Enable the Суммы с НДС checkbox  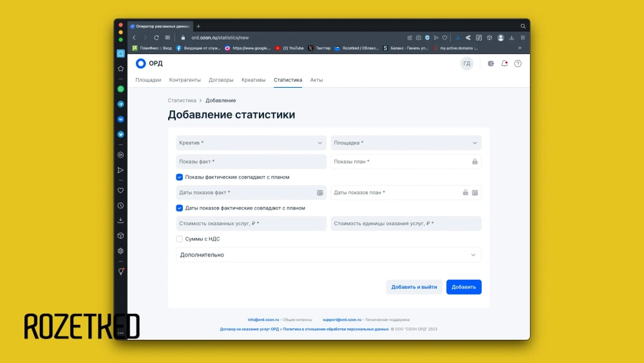(x=180, y=239)
